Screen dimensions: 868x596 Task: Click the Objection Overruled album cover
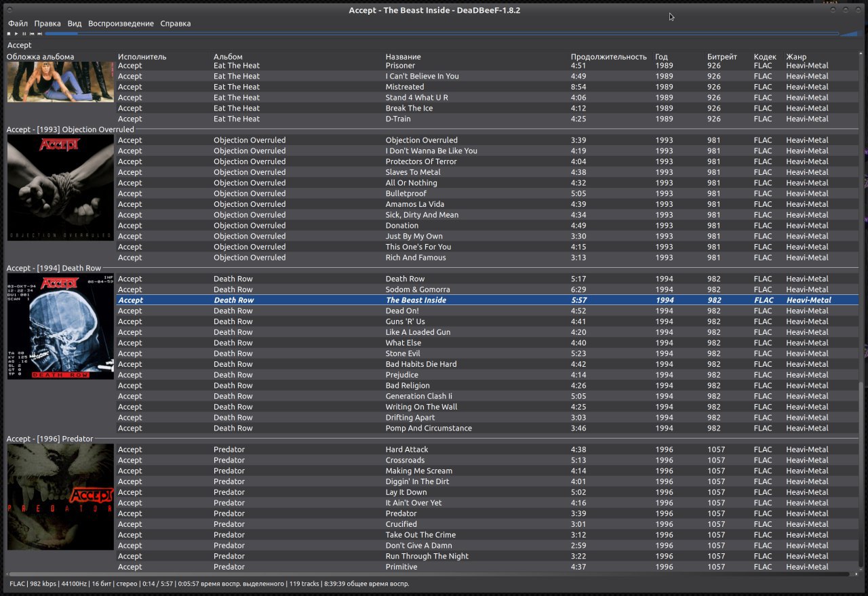[60, 188]
